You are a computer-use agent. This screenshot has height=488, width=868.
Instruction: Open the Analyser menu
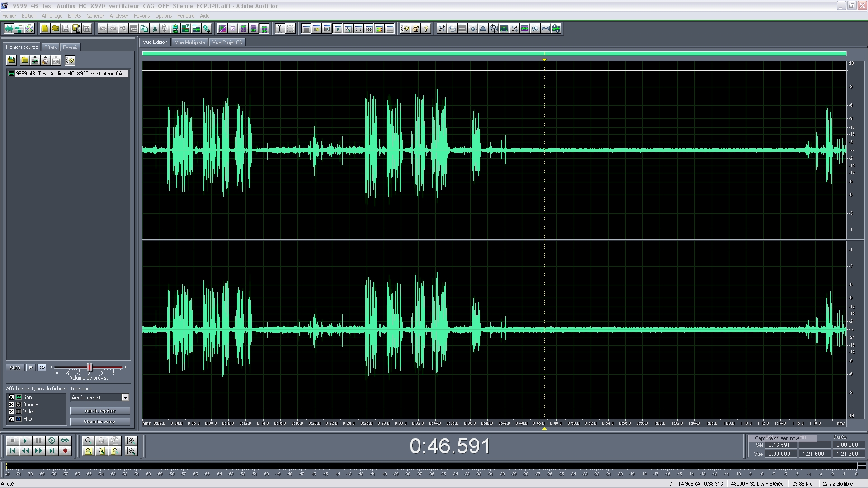pyautogui.click(x=118, y=16)
